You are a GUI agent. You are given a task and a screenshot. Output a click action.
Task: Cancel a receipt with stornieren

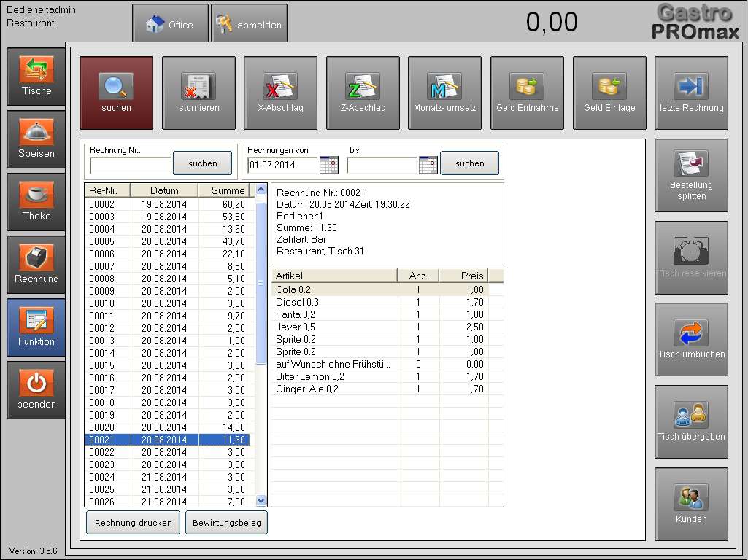[199, 93]
